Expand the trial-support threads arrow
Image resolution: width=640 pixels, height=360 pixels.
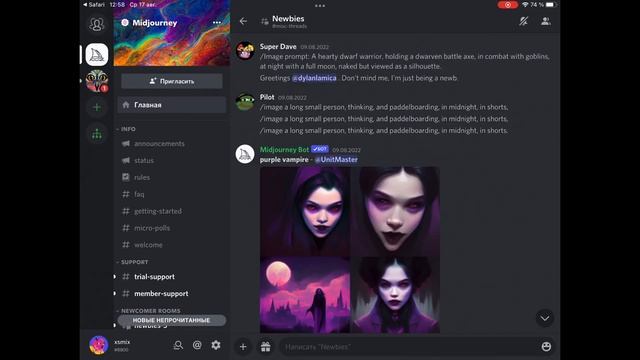point(115,277)
